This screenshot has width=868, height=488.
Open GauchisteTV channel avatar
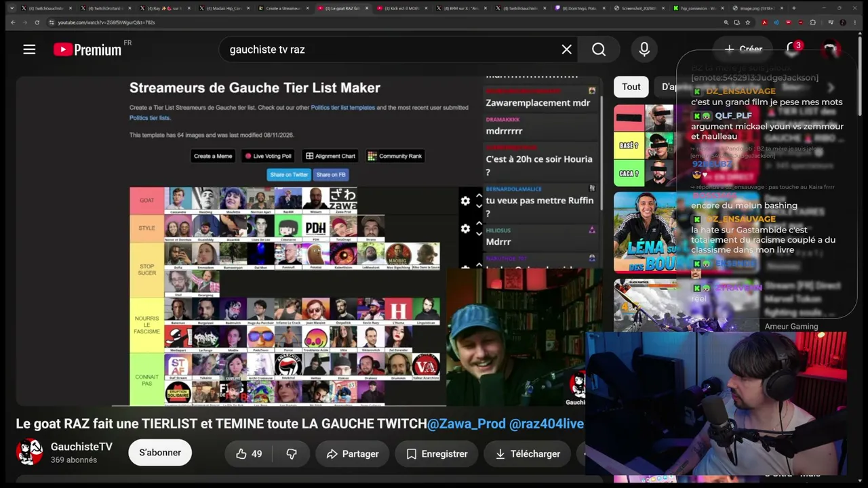click(x=29, y=452)
